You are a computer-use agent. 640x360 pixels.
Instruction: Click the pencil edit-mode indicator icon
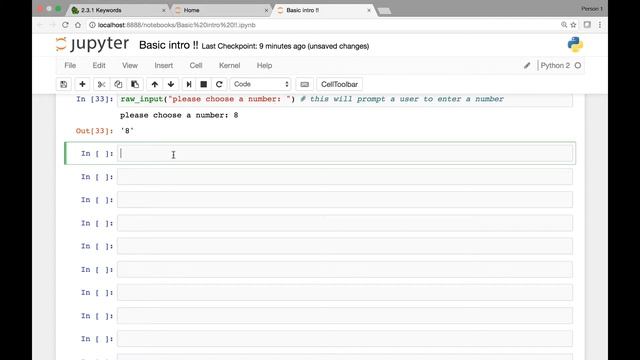click(527, 65)
